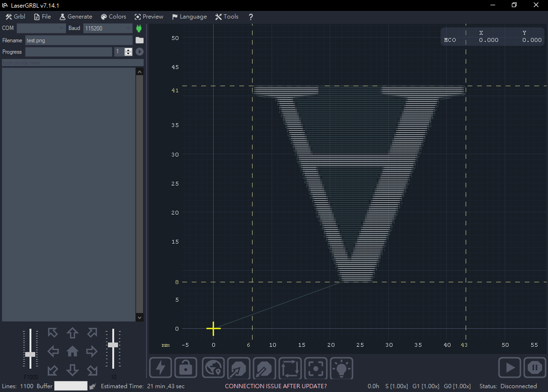Click the center focus target button

[315, 368]
